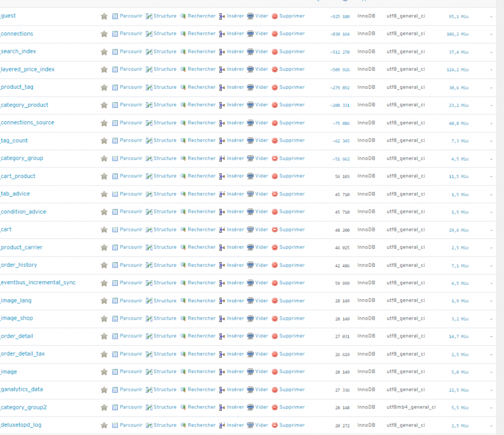Click Structure icon in order_detail_tax row
This screenshot has width=504, height=435.
click(x=149, y=354)
